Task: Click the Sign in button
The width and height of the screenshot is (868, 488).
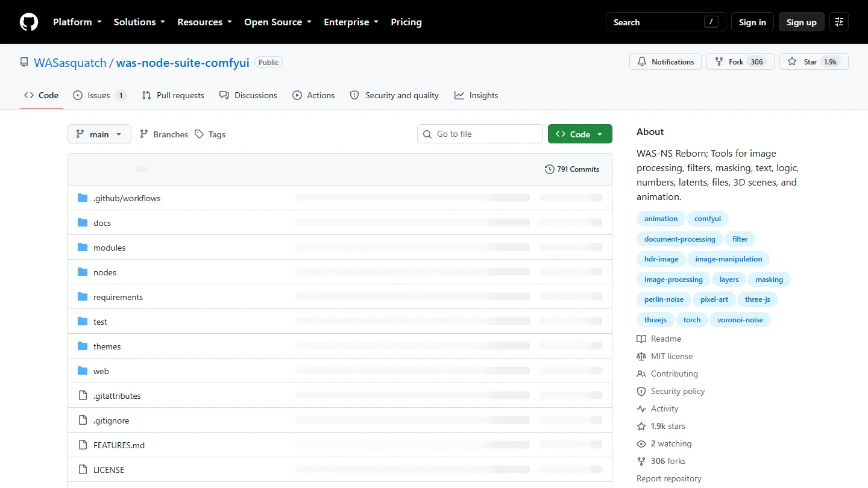Action: coord(752,22)
